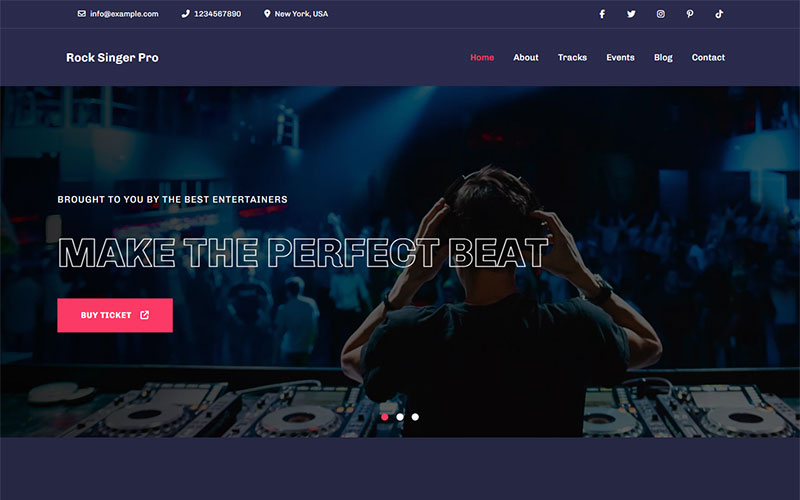Viewport: 800px width, 500px height.
Task: Click the info@example.com email link
Action: click(124, 14)
